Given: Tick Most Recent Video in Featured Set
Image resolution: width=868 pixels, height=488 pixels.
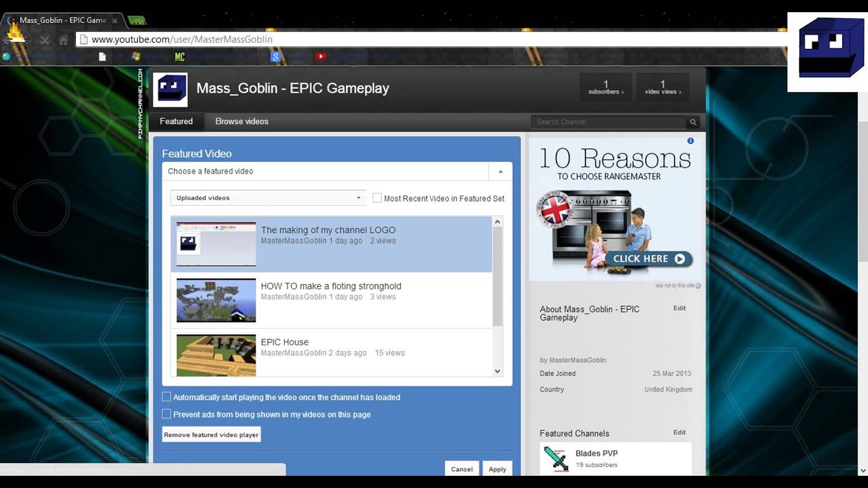Looking at the screenshot, I should click(377, 198).
